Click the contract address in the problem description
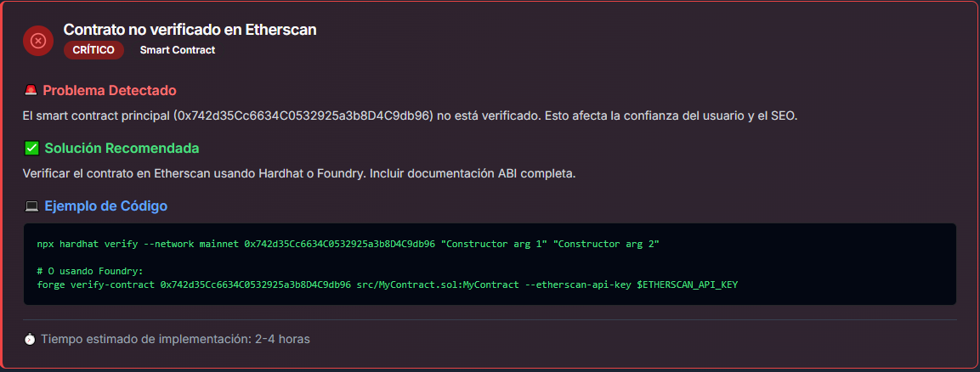Viewport: 980px width, 372px height. click(303, 116)
